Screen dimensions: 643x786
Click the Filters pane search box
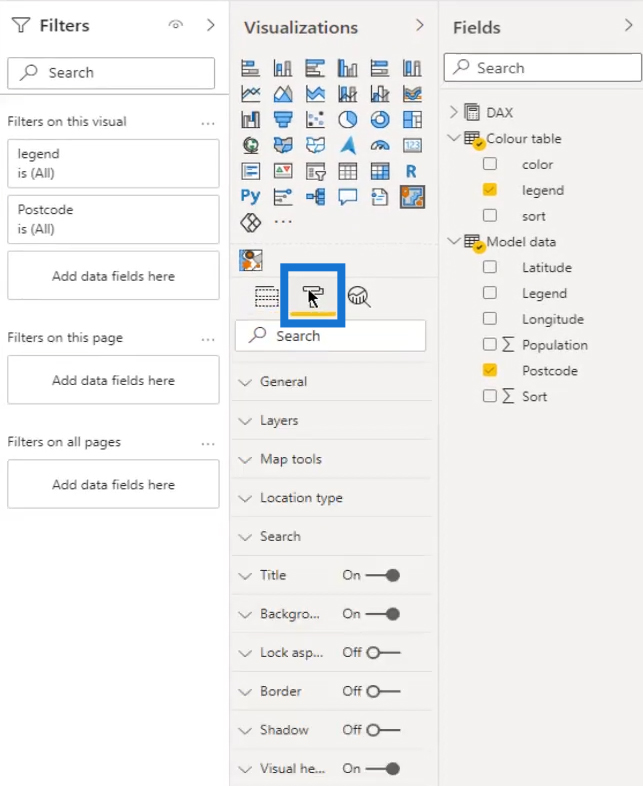(x=111, y=73)
